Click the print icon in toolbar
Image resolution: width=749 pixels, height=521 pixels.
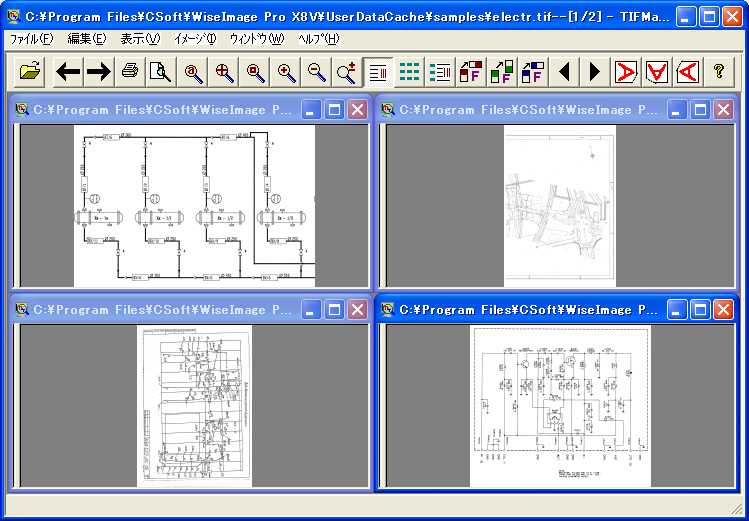pos(130,71)
